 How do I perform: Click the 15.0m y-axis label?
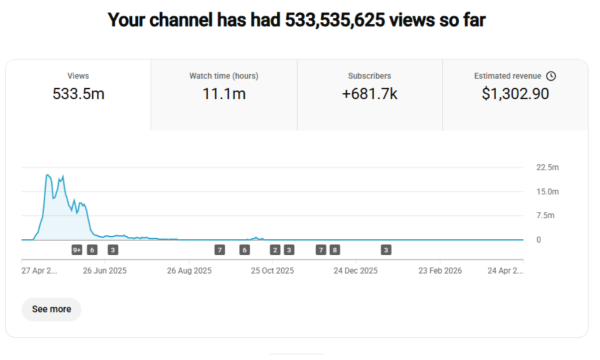548,192
